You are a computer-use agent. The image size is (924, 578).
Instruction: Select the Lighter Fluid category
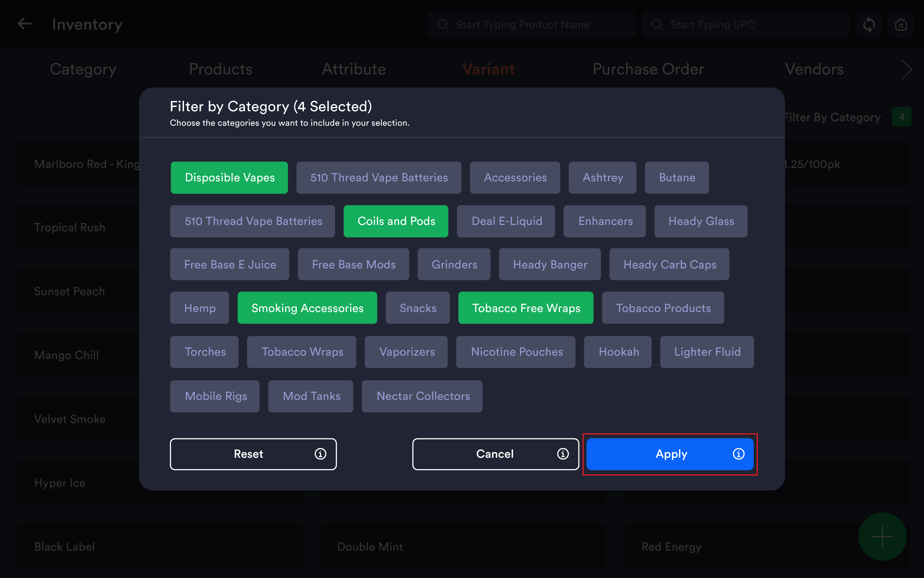707,352
